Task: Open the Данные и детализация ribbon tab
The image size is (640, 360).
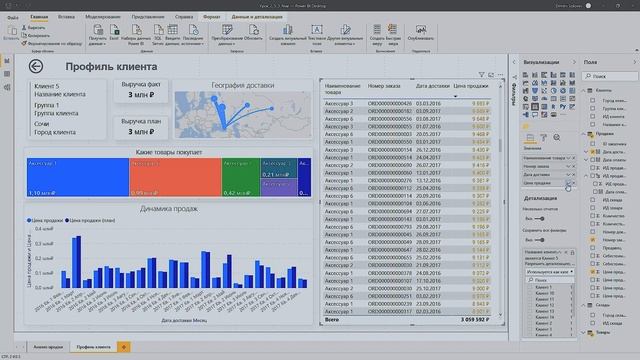Action: [257, 17]
